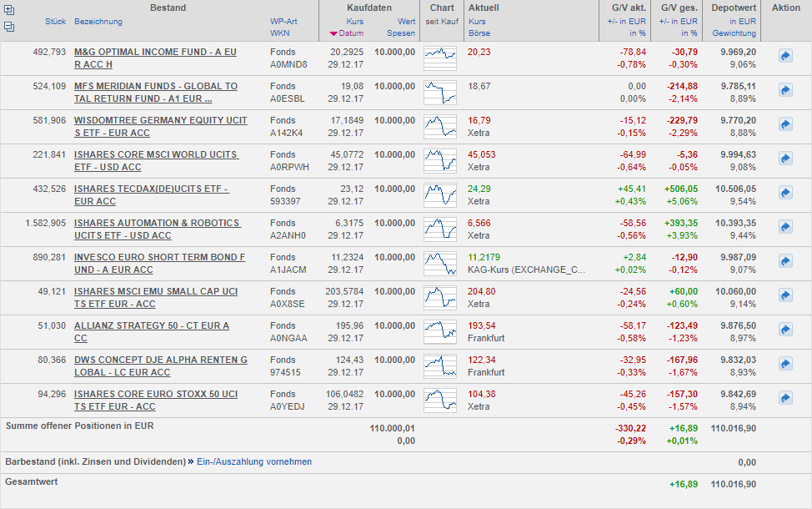
Task: Collapse all positions with minus icon
Action: pos(9,27)
